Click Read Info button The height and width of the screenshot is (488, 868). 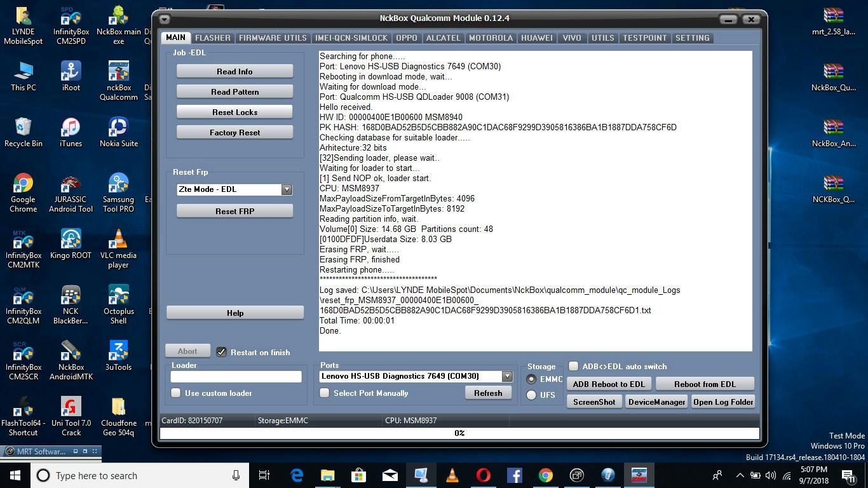(234, 71)
